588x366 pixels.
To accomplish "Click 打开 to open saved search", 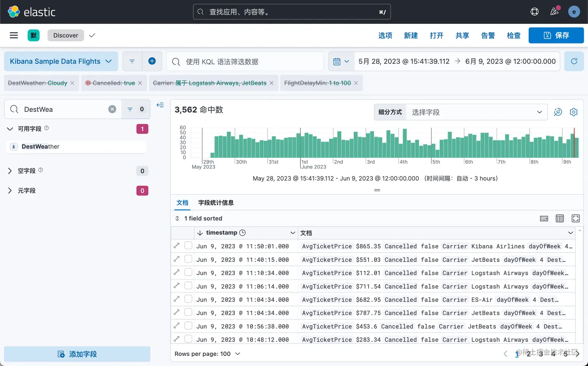I will (x=436, y=35).
